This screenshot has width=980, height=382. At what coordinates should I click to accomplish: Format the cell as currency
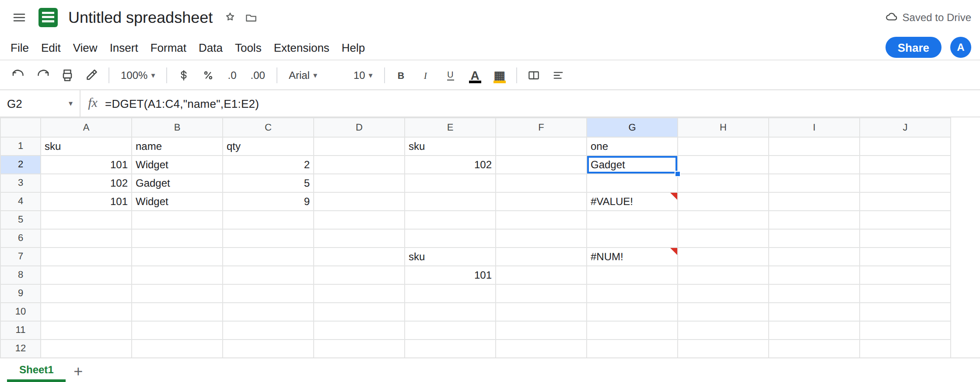click(184, 75)
